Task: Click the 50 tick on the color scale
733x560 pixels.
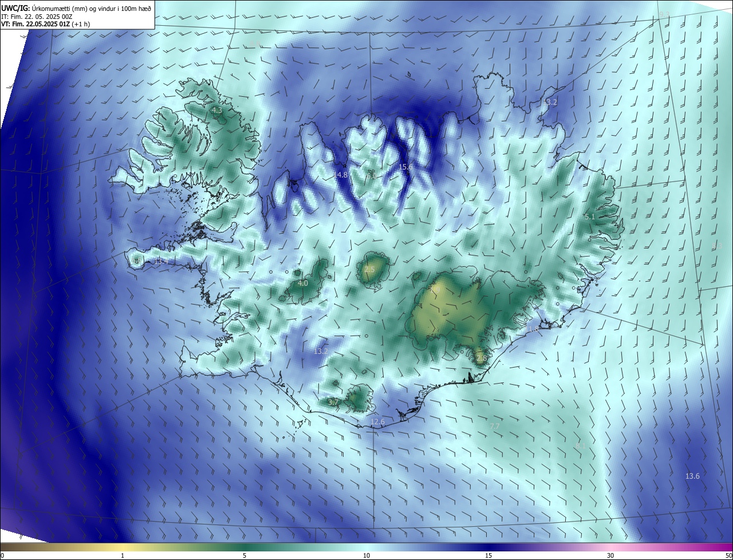Action: [728, 555]
